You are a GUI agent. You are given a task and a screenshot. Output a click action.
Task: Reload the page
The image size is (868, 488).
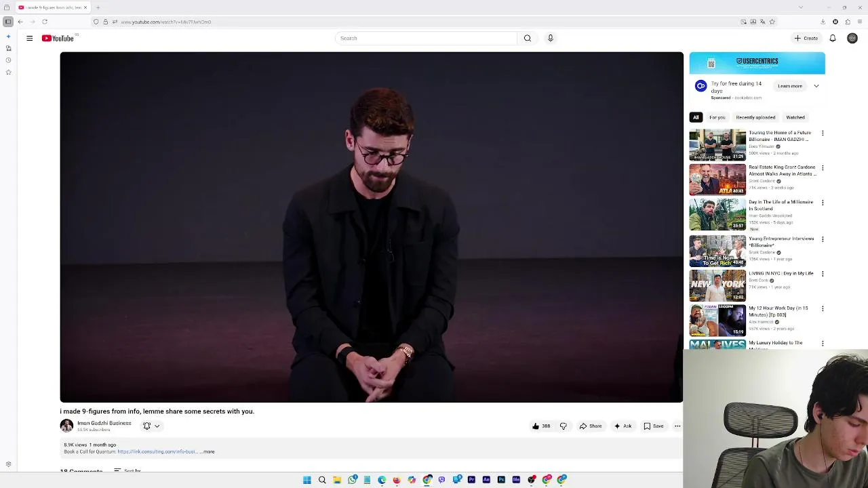45,22
